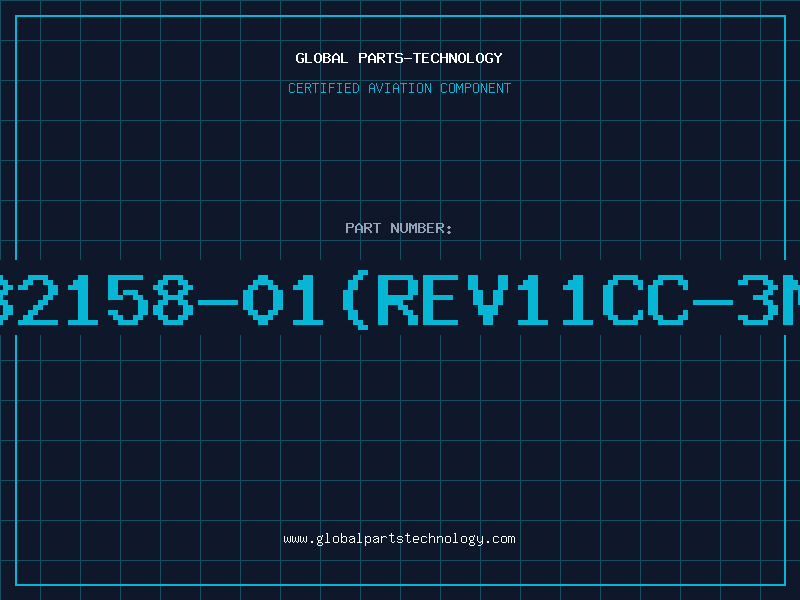Click the part number text 2158-01(REV11CC
The width and height of the screenshot is (800, 600).
(x=352, y=300)
